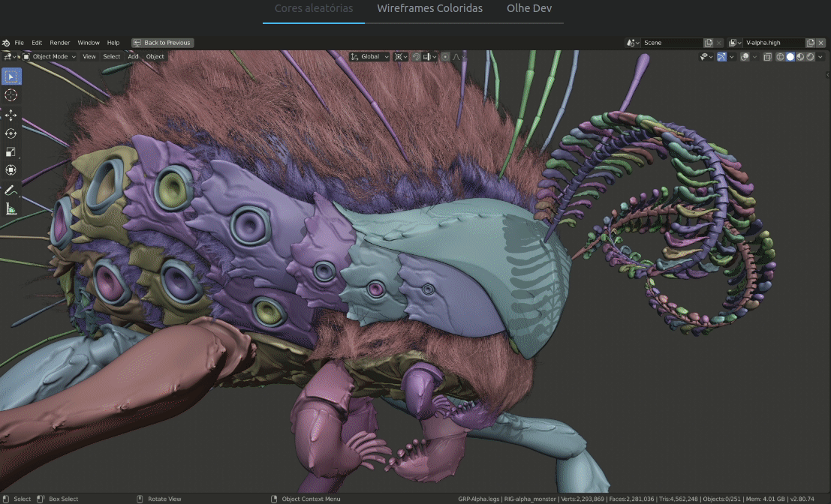
Task: Pick the Annotate tool
Action: [x=10, y=190]
